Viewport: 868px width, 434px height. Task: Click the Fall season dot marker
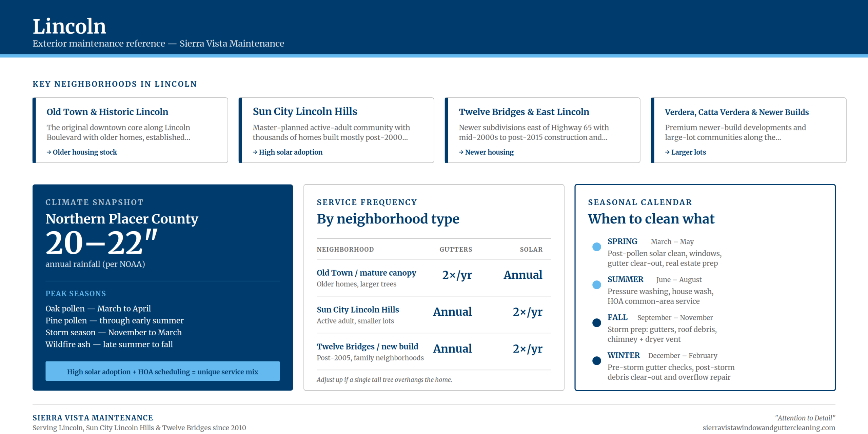(596, 323)
